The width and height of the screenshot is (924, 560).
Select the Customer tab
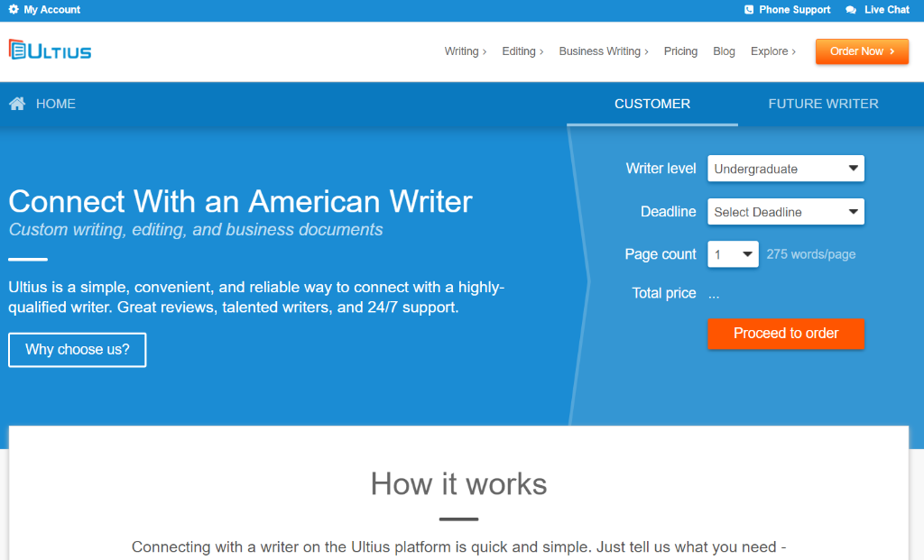point(651,104)
